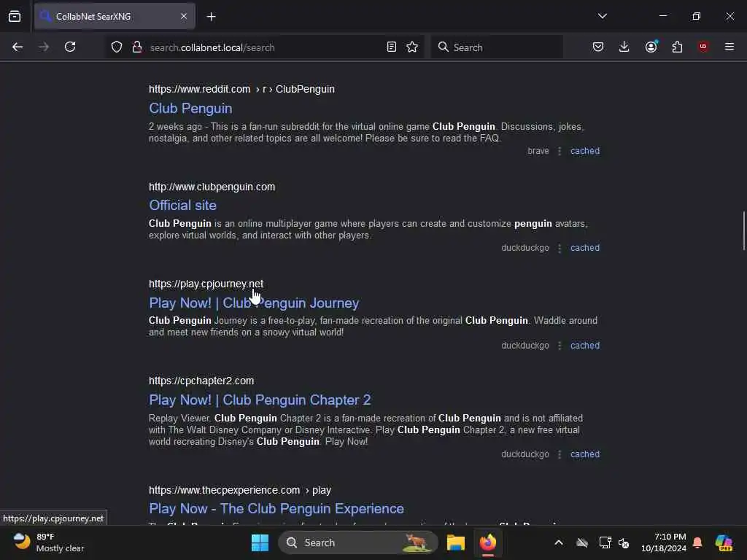Screen dimensions: 747x560
Task: Click the muted volume tray icon
Action: point(624,542)
